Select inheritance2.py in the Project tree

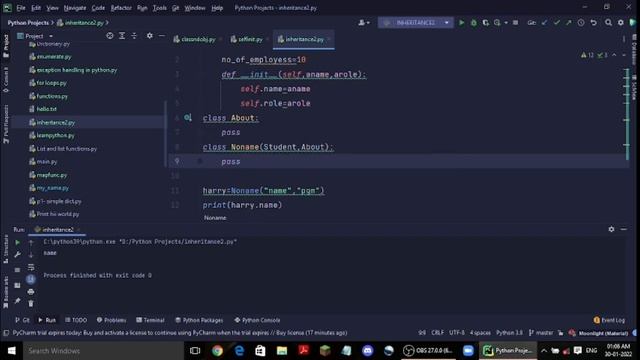[x=56, y=122]
